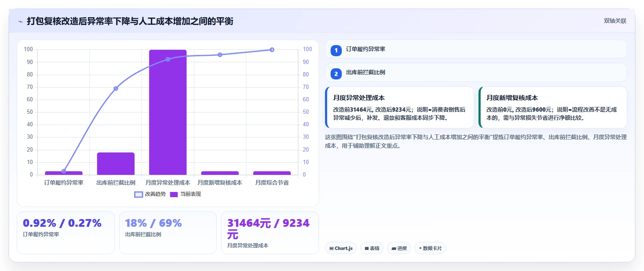
Task: Click x-axis label 月度综合节省
Action: (x=272, y=183)
